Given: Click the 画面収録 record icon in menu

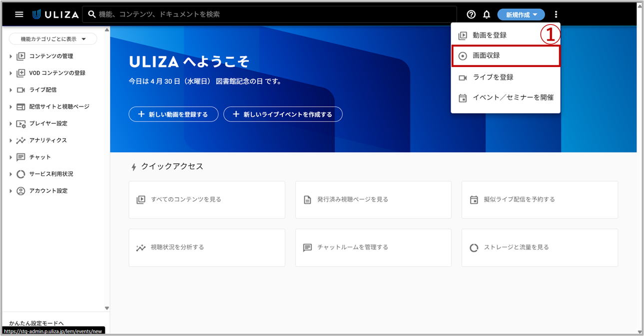Looking at the screenshot, I should (463, 56).
